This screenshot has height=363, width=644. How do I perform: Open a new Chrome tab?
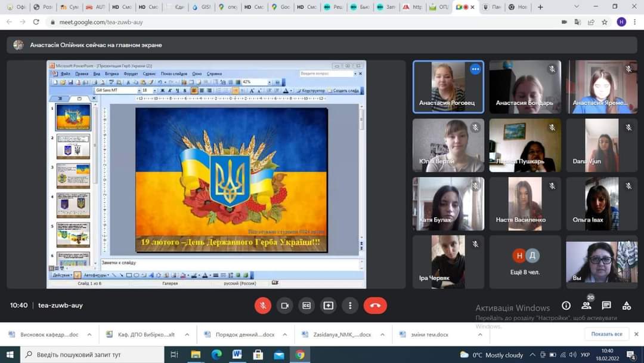pos(540,7)
